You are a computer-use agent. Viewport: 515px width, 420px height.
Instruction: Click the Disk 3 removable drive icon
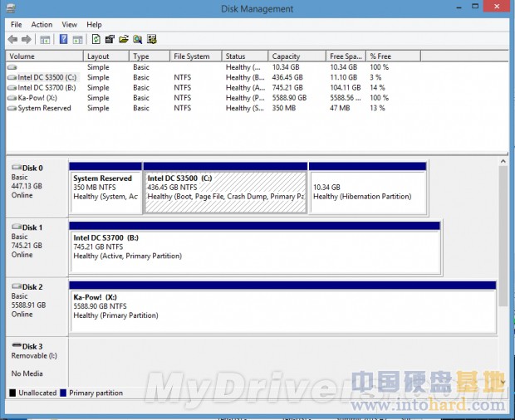click(x=17, y=345)
